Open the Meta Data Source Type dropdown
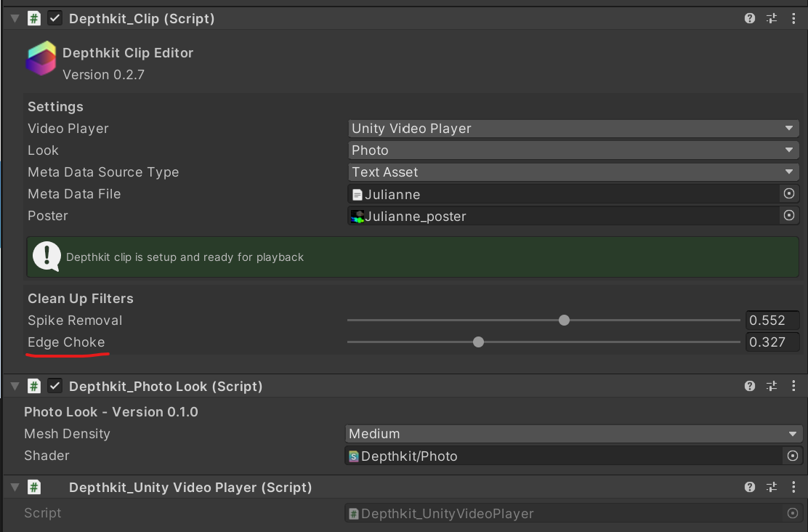This screenshot has width=808, height=532. [x=573, y=172]
